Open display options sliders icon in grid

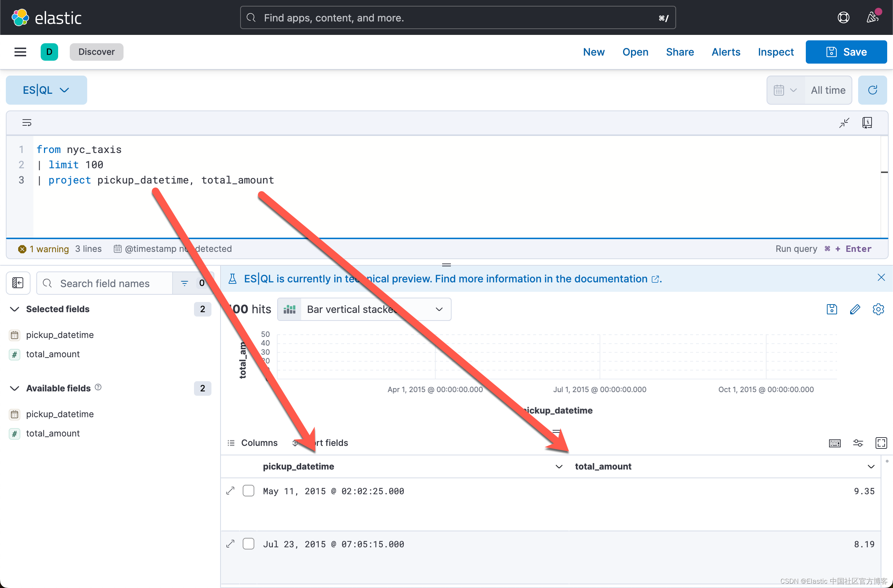click(858, 443)
